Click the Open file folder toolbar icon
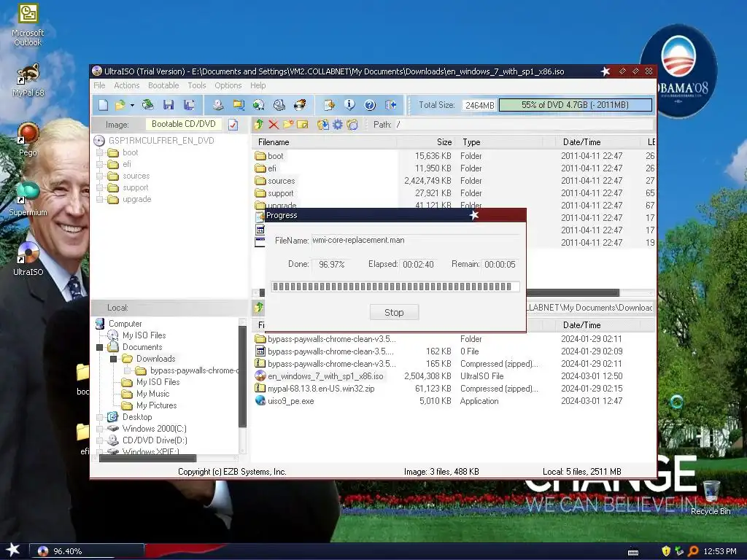 pyautogui.click(x=120, y=105)
